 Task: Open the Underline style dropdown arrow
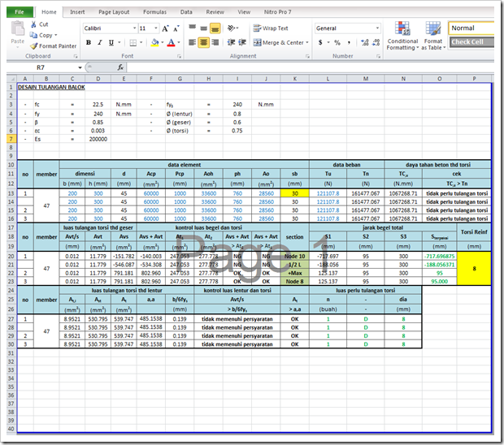[119, 42]
